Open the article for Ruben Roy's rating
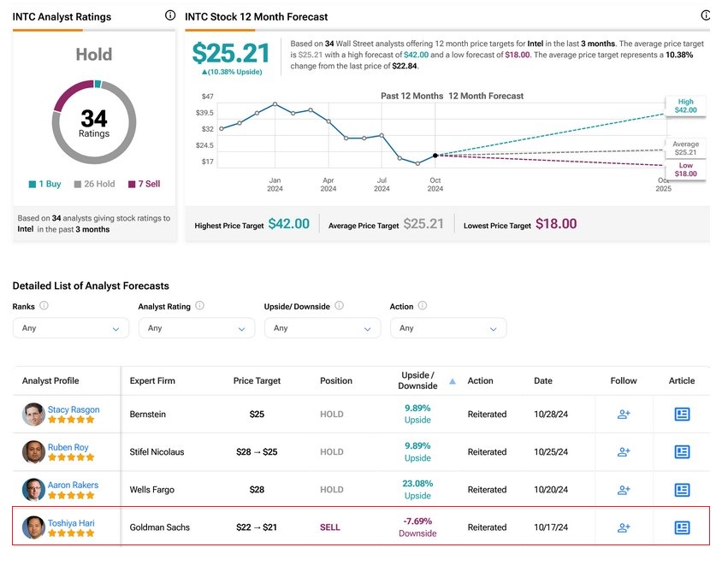The height and width of the screenshot is (577, 728). click(682, 452)
